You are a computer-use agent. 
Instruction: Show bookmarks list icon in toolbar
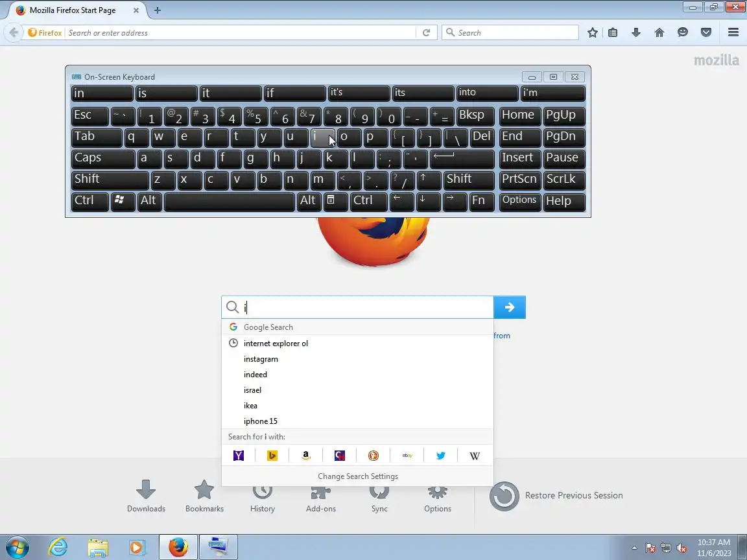(613, 32)
